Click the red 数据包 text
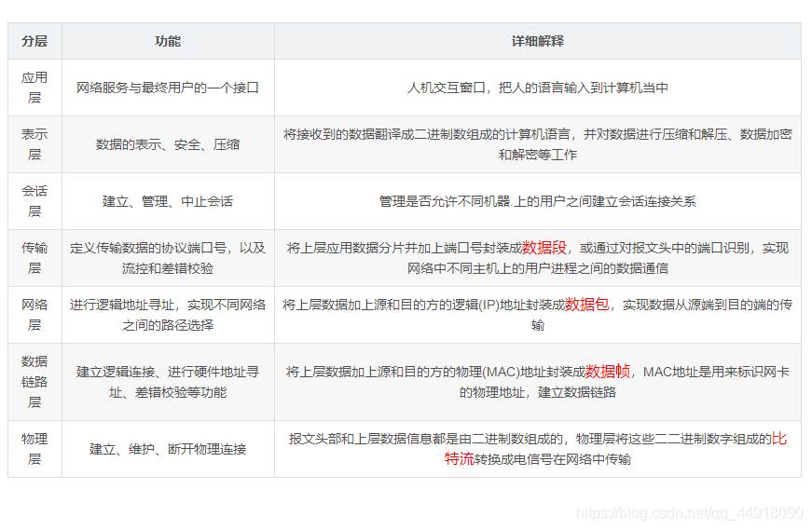812x530 pixels. coord(586,305)
